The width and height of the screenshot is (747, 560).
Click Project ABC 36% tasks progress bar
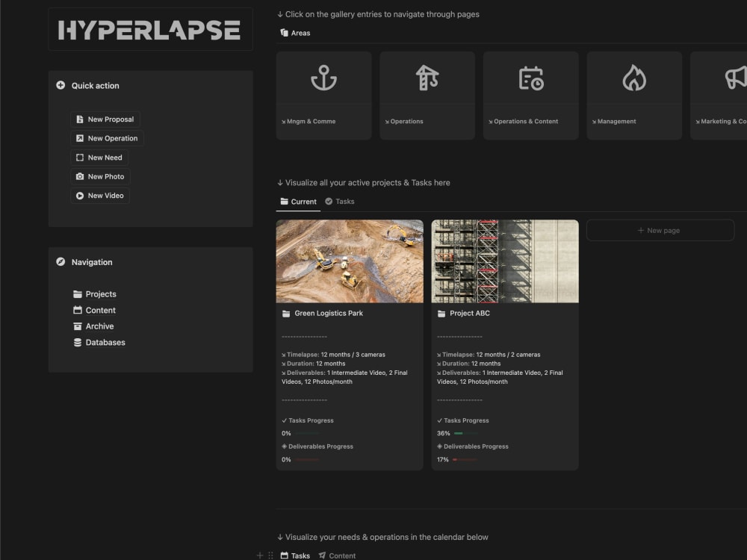point(465,433)
